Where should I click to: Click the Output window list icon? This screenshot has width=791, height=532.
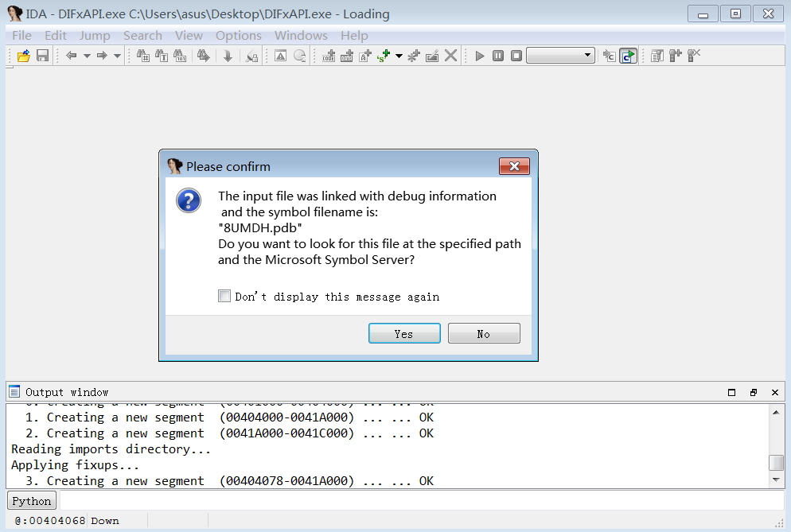click(14, 392)
